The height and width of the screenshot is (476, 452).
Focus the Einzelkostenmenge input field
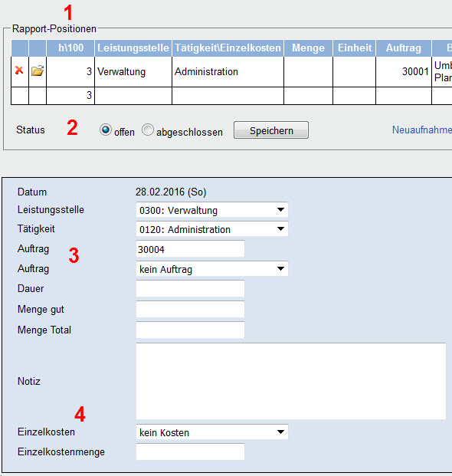(190, 451)
